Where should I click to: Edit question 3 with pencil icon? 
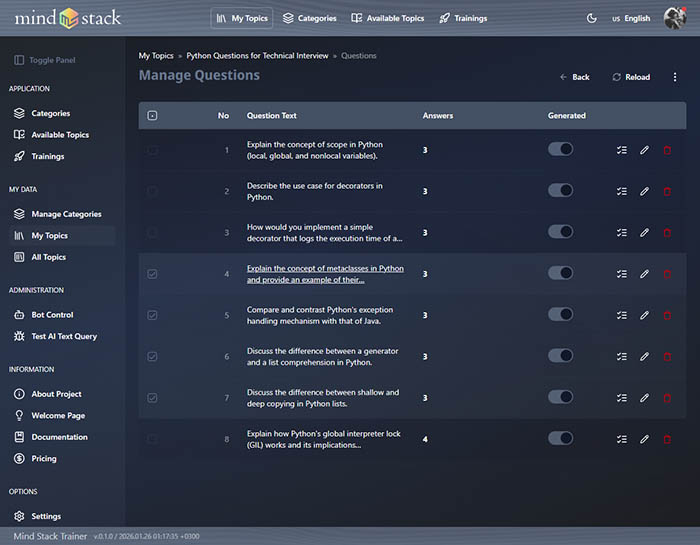click(x=644, y=233)
